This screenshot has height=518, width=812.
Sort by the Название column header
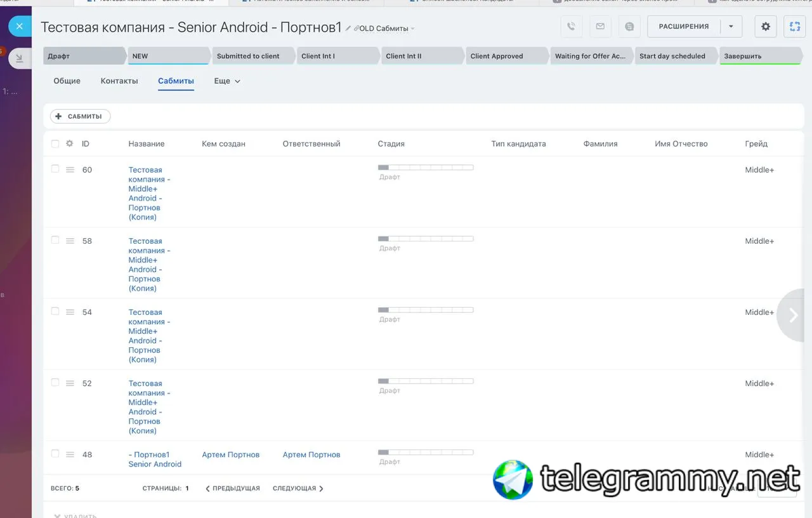coord(147,144)
